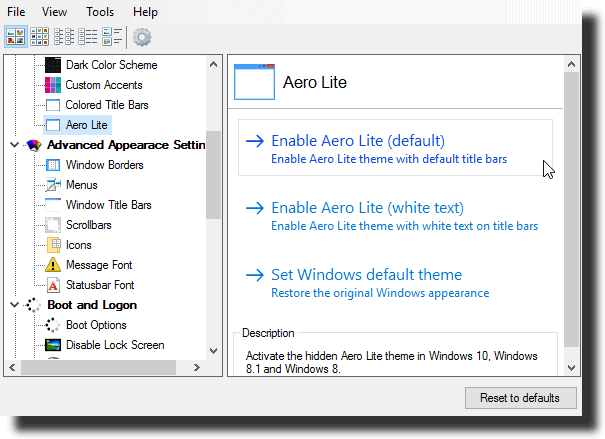605x439 pixels.
Task: Click tree panel horizontal scrollbar thumb
Action: [x=99, y=367]
